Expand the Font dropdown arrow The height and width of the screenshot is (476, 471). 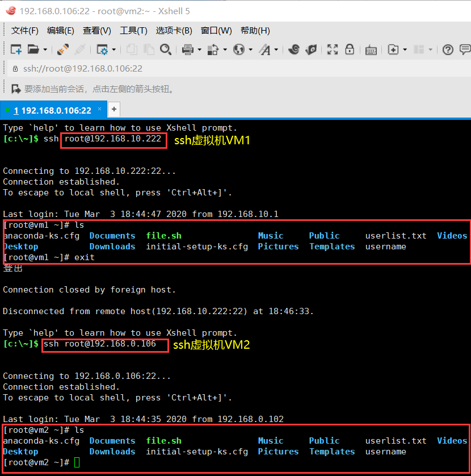click(276, 49)
